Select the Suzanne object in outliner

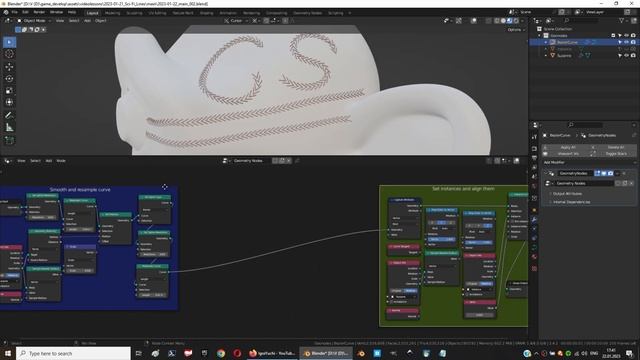[564, 56]
